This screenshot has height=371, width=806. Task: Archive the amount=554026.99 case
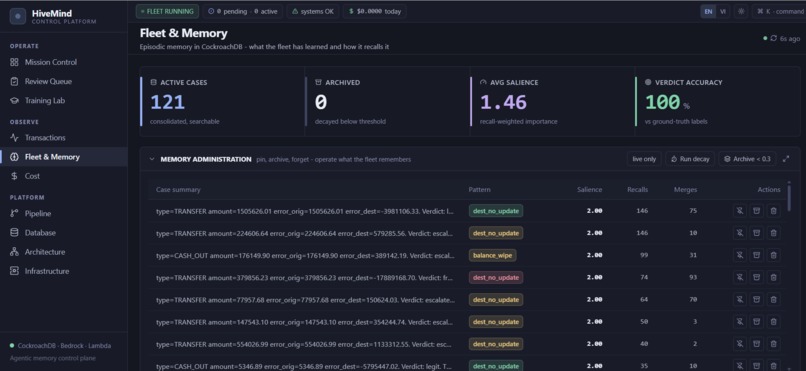point(756,343)
